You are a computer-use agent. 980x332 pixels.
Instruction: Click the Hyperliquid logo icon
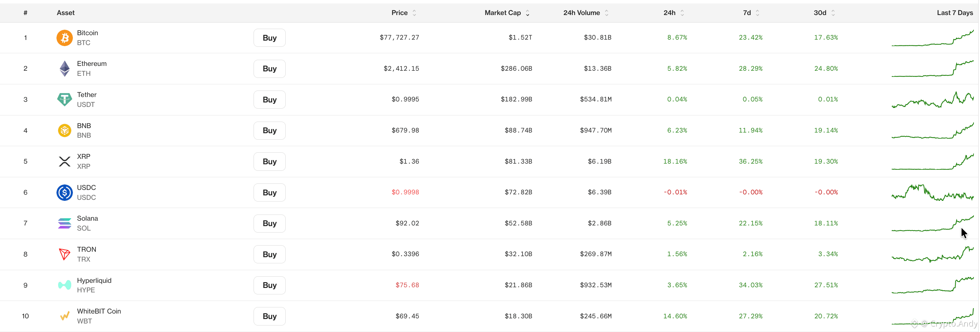pyautogui.click(x=65, y=285)
